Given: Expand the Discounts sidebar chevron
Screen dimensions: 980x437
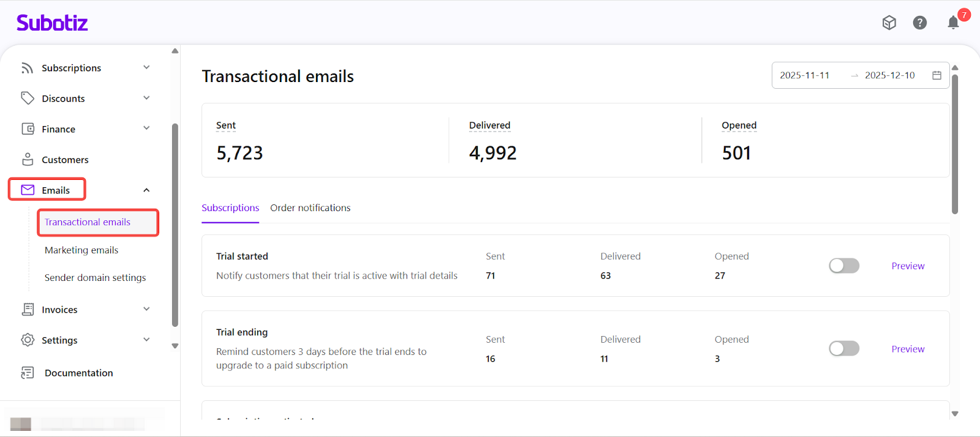Looking at the screenshot, I should (146, 98).
